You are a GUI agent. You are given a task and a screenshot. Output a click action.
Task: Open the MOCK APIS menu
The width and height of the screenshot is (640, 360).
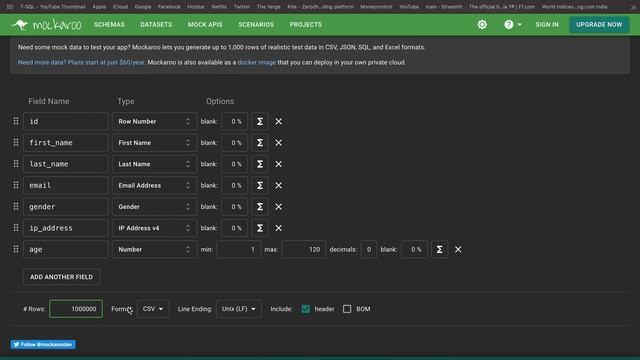tap(205, 24)
